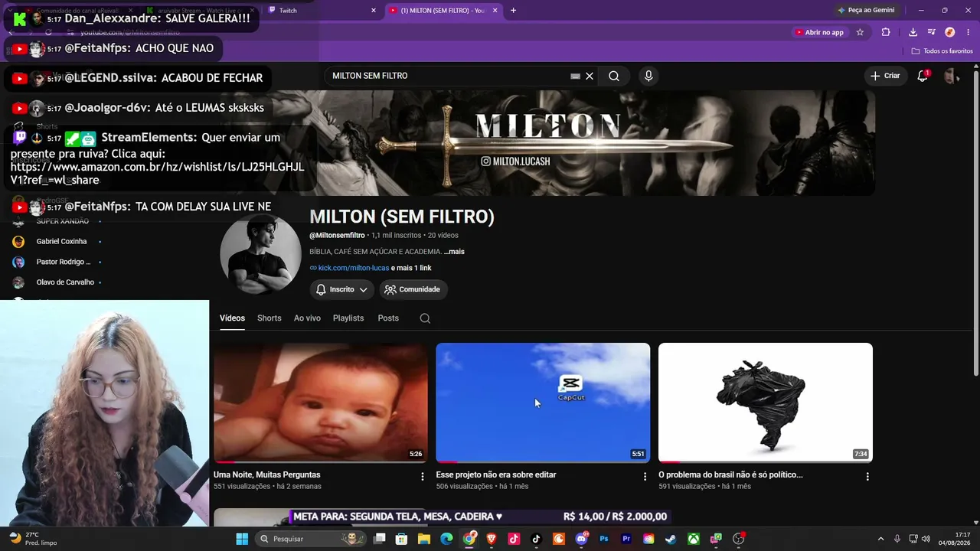Clear the search box text with the X
The image size is (980, 551).
point(590,76)
